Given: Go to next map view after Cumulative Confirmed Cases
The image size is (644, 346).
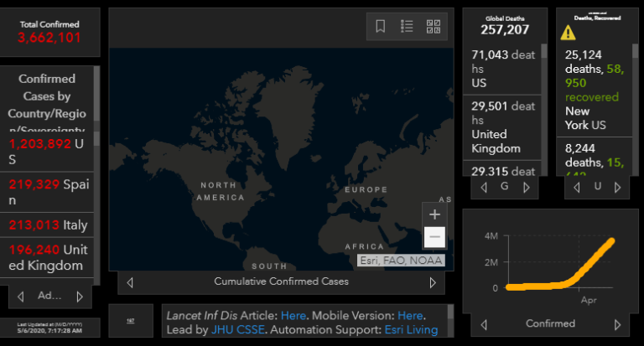Looking at the screenshot, I should [433, 282].
